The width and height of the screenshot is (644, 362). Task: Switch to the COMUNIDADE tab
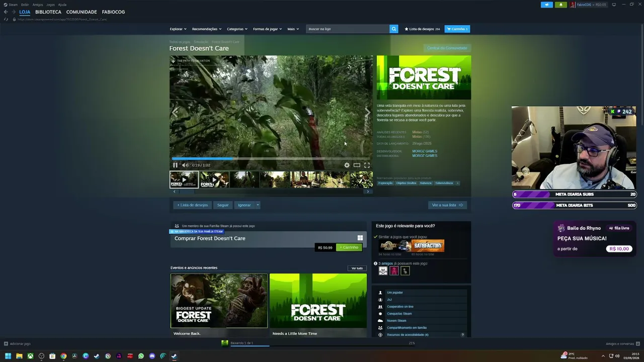pos(82,12)
